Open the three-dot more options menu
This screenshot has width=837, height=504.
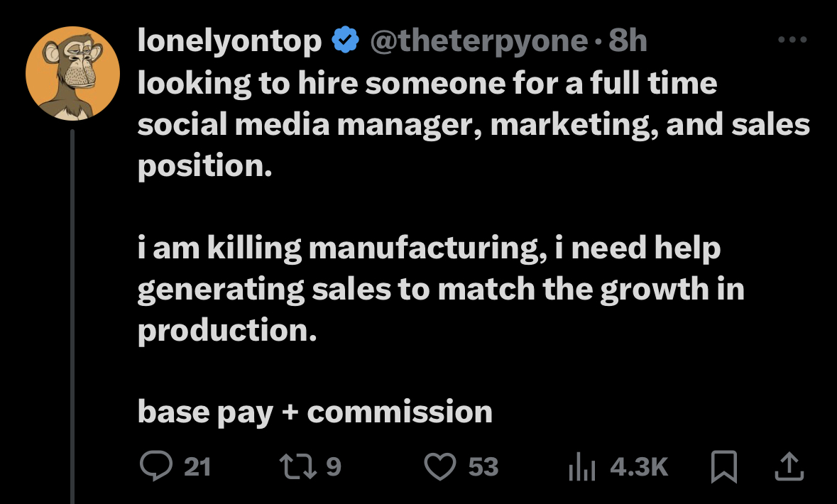[792, 40]
